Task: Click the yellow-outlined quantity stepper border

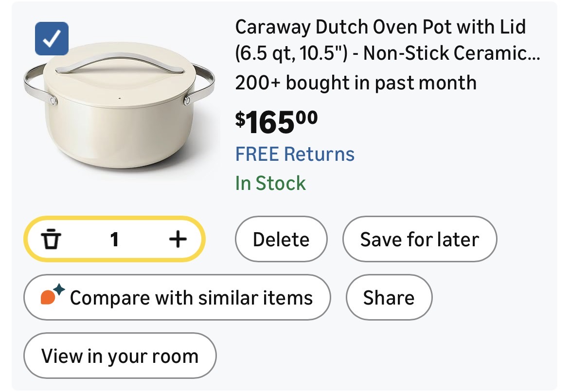Action: (x=114, y=218)
